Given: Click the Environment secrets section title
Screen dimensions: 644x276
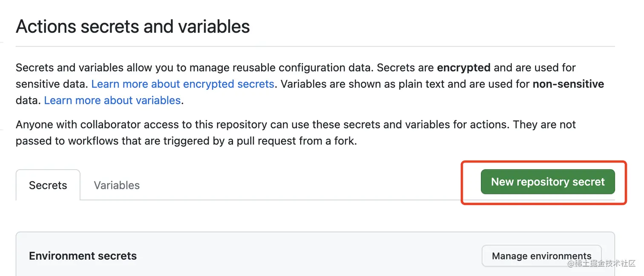Looking at the screenshot, I should point(83,256).
